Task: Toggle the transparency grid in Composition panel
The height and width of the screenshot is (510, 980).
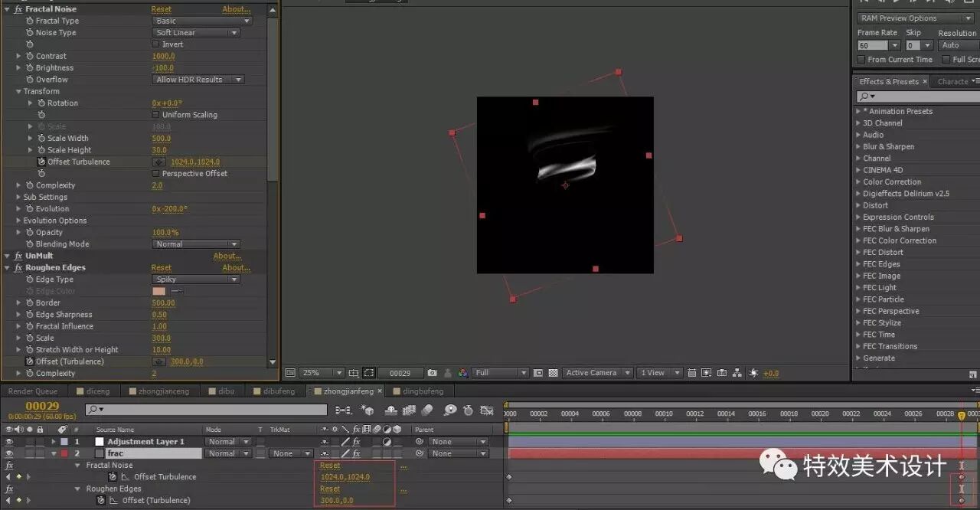Action: pyautogui.click(x=554, y=373)
